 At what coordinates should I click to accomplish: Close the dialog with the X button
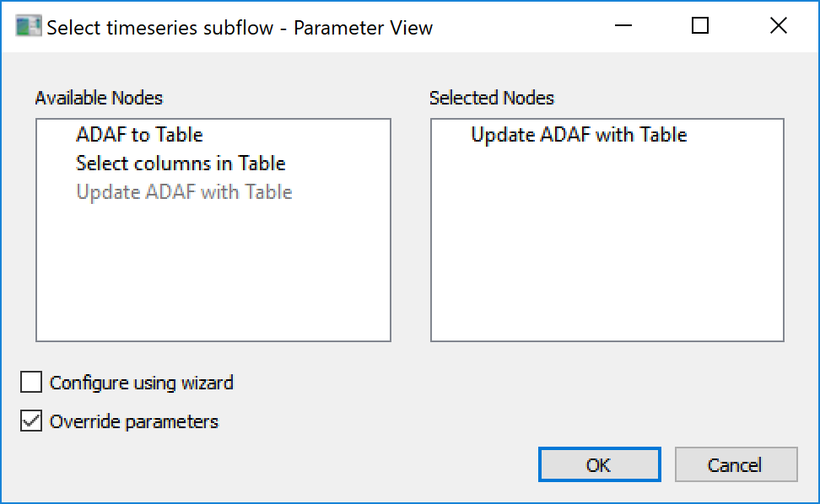tap(778, 27)
